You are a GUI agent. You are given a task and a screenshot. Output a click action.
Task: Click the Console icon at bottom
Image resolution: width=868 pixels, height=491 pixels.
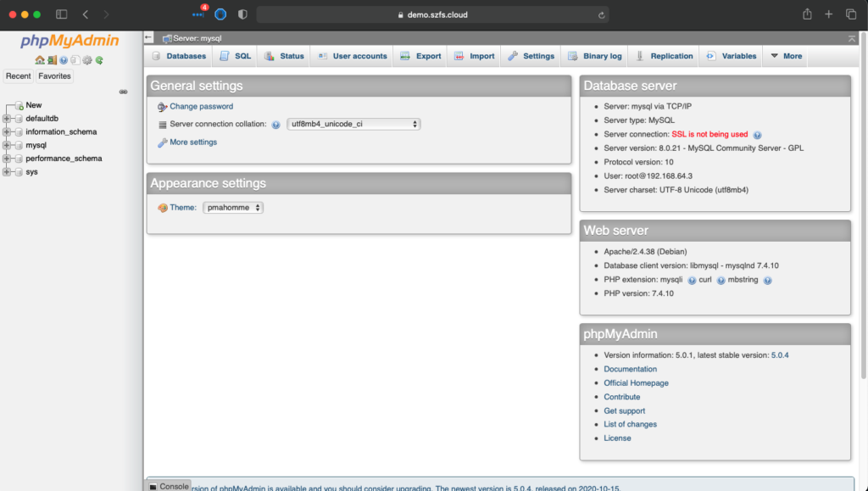(x=153, y=487)
